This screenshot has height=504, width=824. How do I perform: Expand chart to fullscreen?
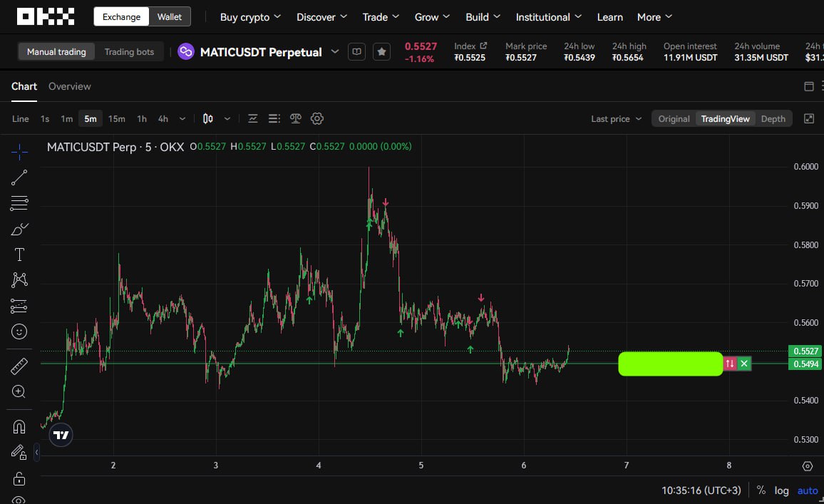click(809, 119)
